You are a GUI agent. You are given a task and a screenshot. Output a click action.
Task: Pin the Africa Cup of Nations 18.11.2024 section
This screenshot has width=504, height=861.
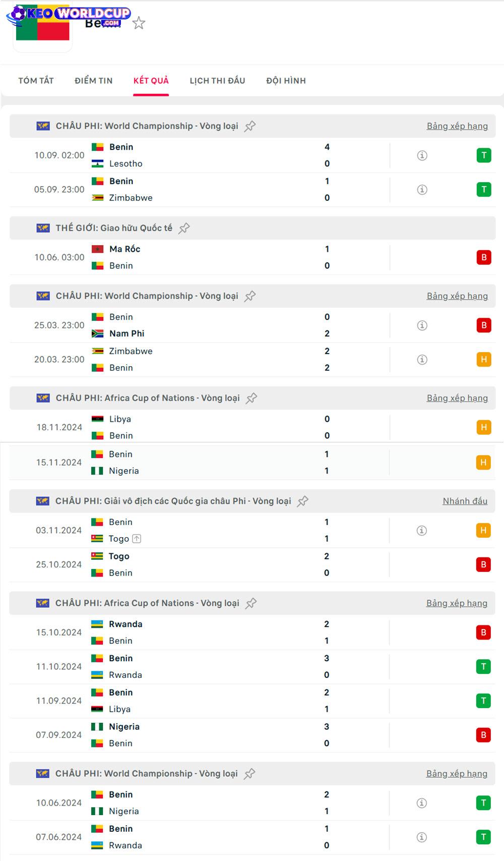[x=251, y=398]
